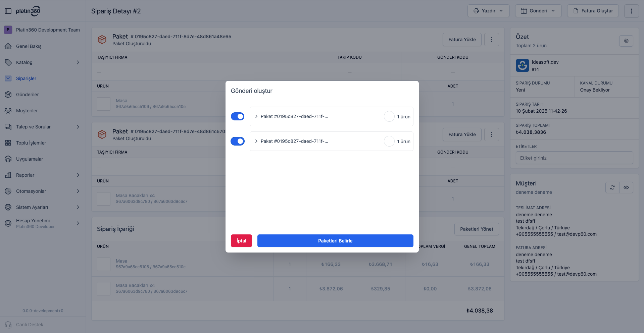Toggle the second package switch off
Image resolution: width=644 pixels, height=333 pixels.
[x=238, y=141]
